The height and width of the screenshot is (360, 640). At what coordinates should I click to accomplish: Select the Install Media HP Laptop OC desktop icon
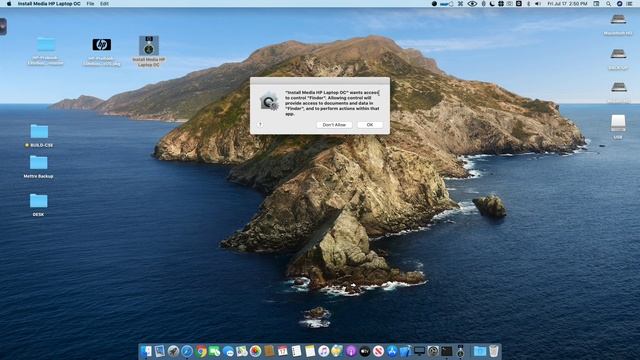(149, 51)
